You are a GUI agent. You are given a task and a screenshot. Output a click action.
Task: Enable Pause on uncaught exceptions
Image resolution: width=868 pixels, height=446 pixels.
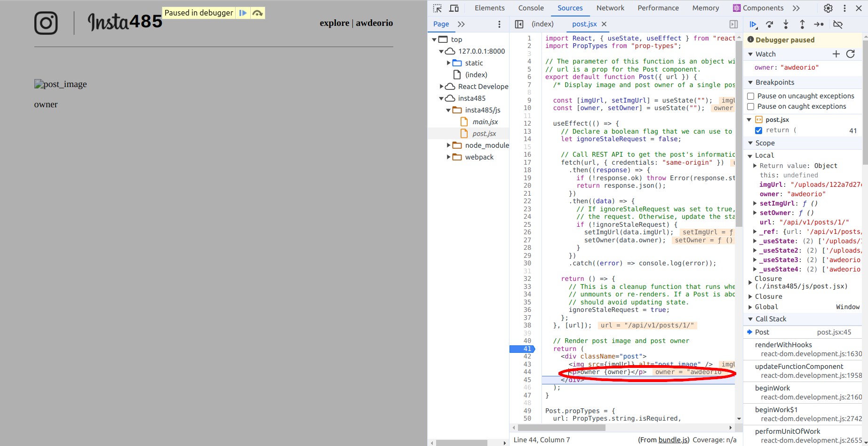click(751, 96)
